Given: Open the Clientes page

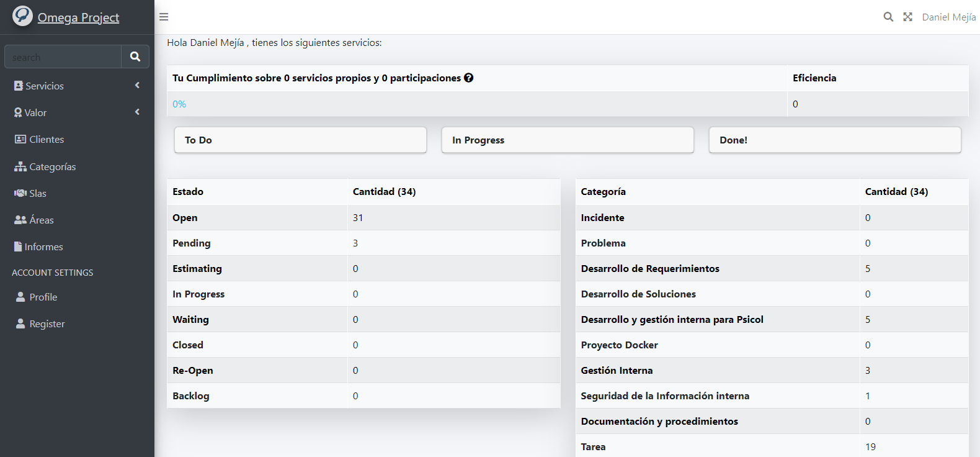Looking at the screenshot, I should [47, 140].
